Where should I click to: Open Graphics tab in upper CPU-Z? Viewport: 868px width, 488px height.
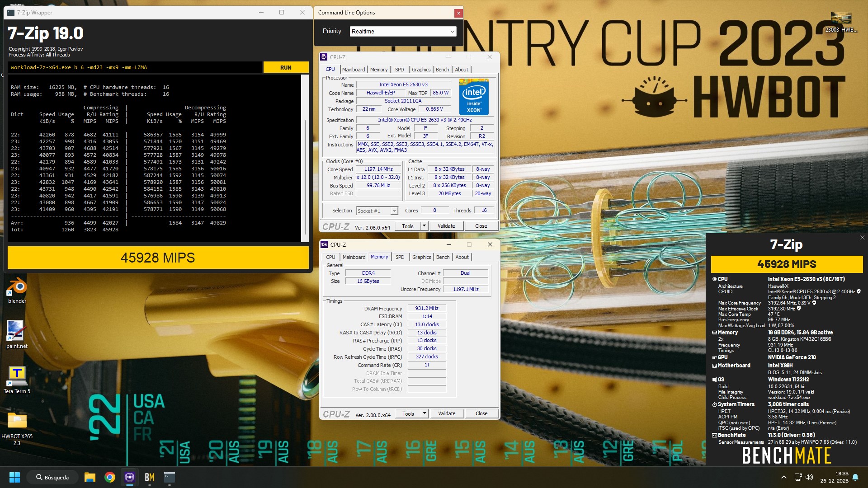tap(421, 70)
